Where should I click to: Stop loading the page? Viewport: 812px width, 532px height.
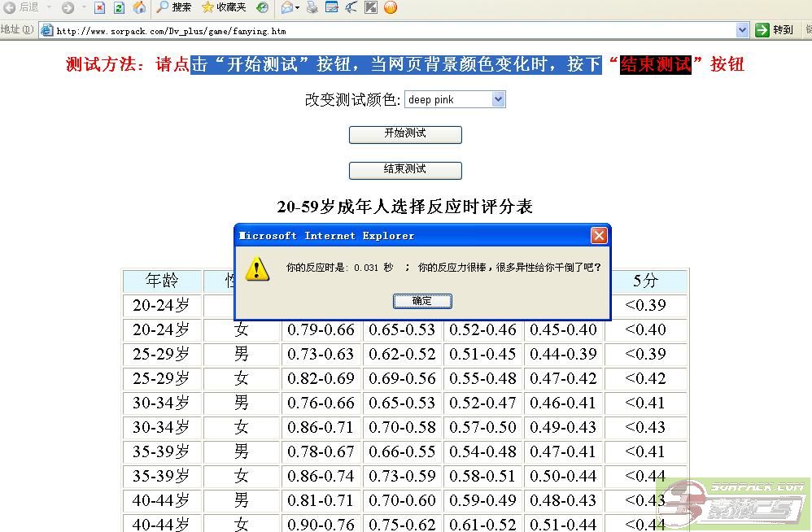coord(99,7)
